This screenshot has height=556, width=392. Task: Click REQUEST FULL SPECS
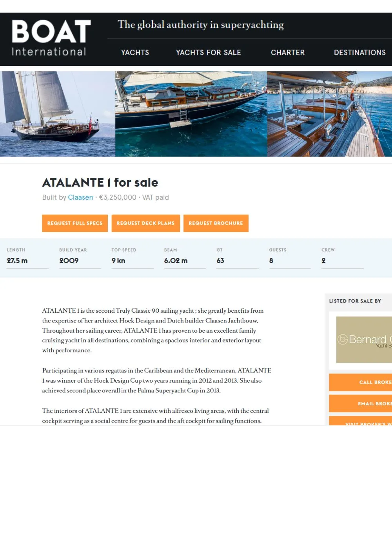click(74, 223)
